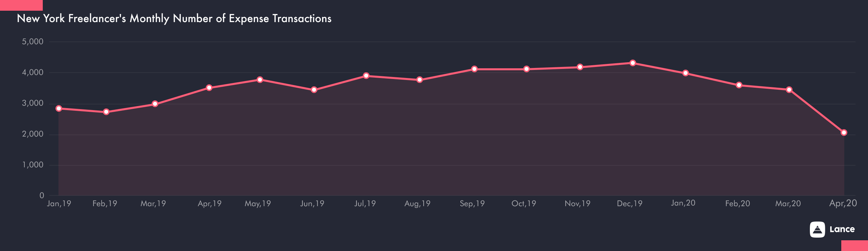
Task: Select the Mar,20 data point on the line
Action: [x=789, y=89]
